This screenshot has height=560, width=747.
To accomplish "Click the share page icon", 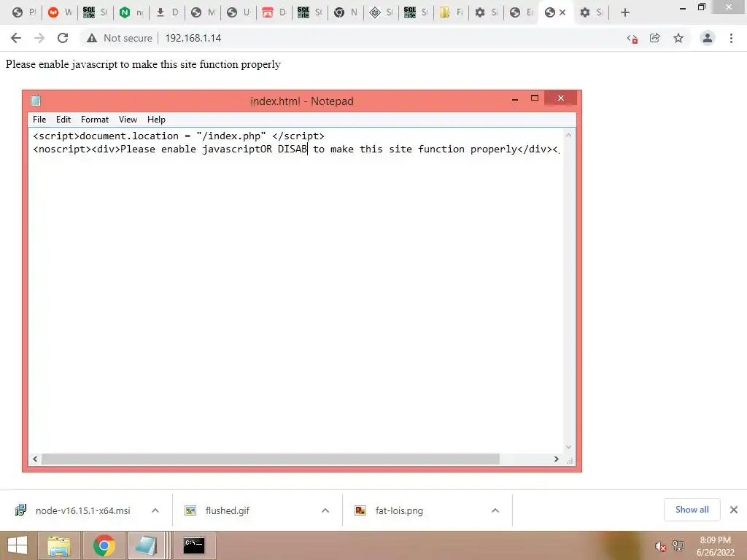I will point(655,38).
